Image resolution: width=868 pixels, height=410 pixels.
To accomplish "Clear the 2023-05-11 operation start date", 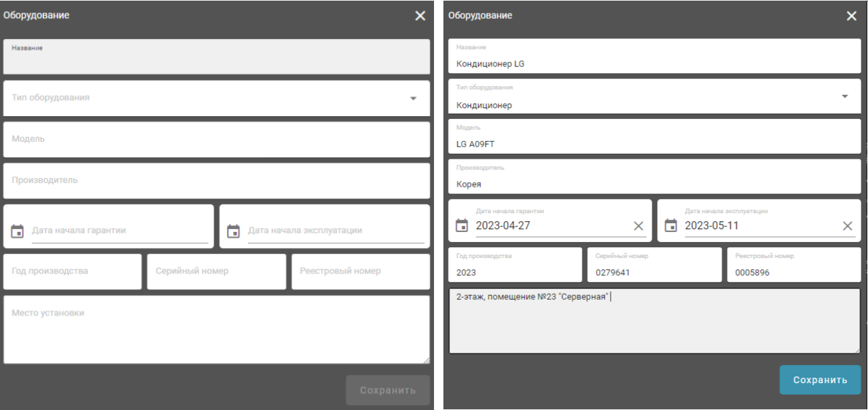I will click(847, 226).
